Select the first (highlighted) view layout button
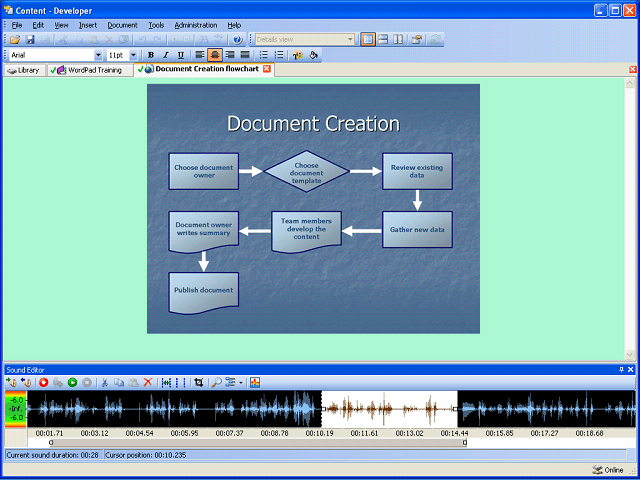 tap(368, 40)
